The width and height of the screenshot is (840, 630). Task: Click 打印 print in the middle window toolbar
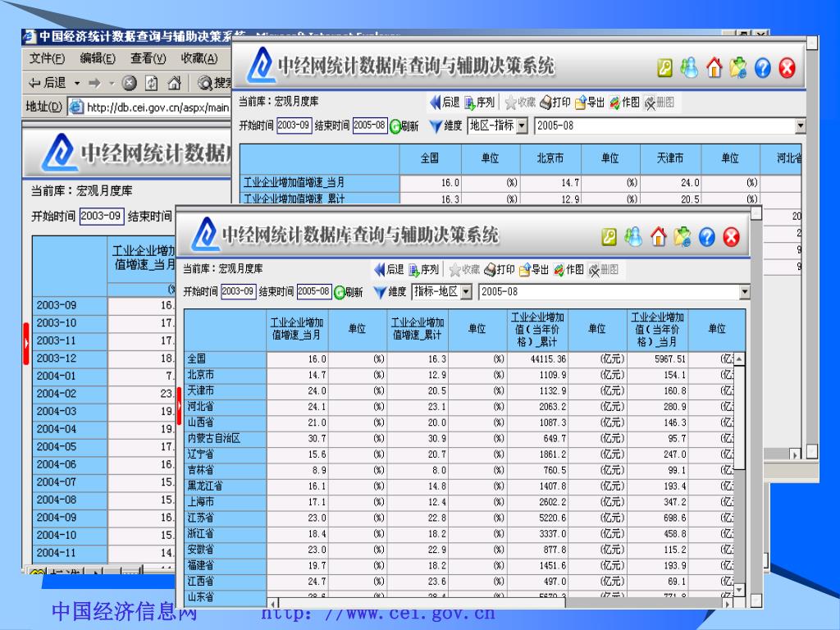point(555,103)
